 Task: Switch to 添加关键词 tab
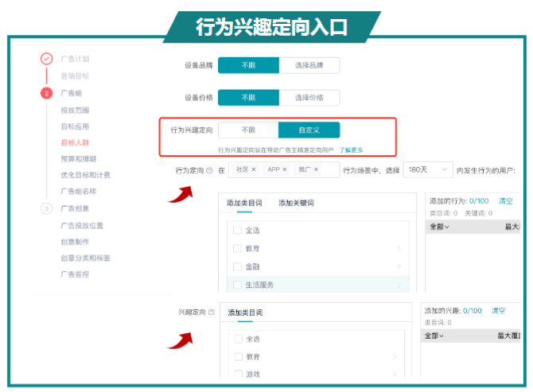tap(297, 203)
